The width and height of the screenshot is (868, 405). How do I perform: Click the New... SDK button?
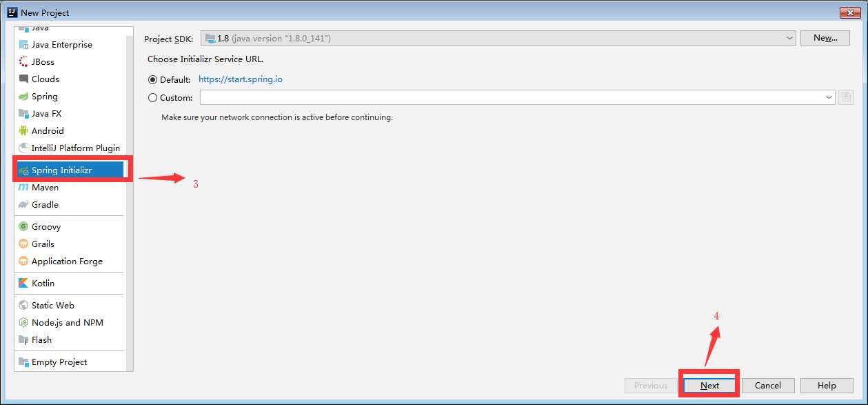pyautogui.click(x=825, y=39)
